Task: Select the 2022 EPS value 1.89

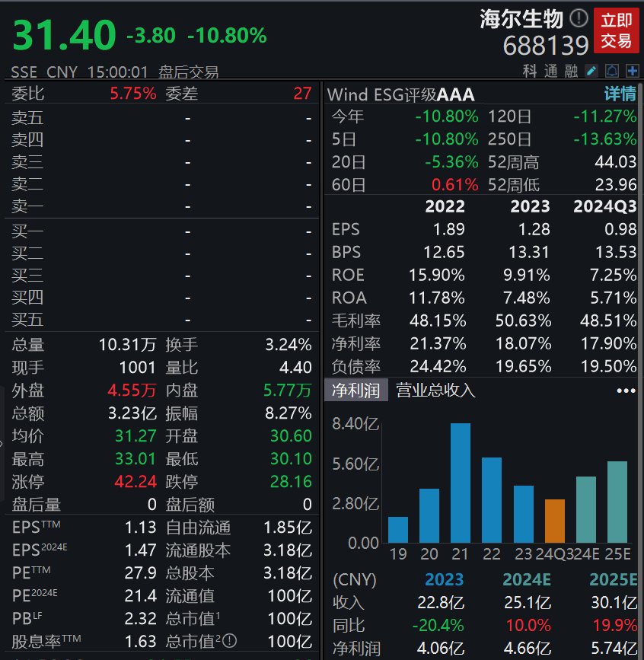Action: (x=449, y=229)
